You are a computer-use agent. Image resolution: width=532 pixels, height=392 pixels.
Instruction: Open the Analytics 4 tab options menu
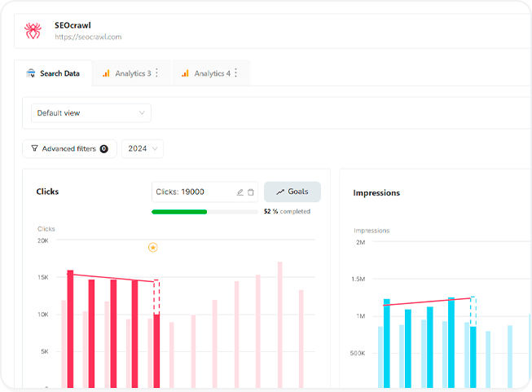click(236, 73)
